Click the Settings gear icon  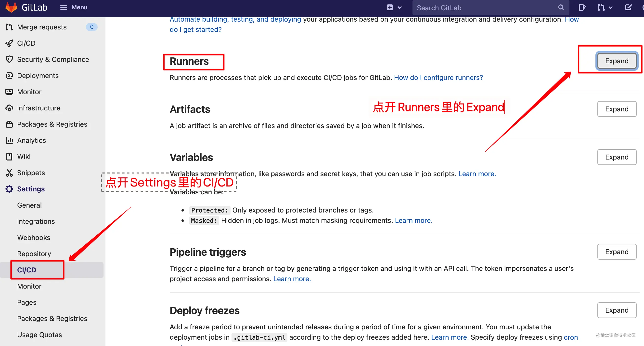click(9, 189)
